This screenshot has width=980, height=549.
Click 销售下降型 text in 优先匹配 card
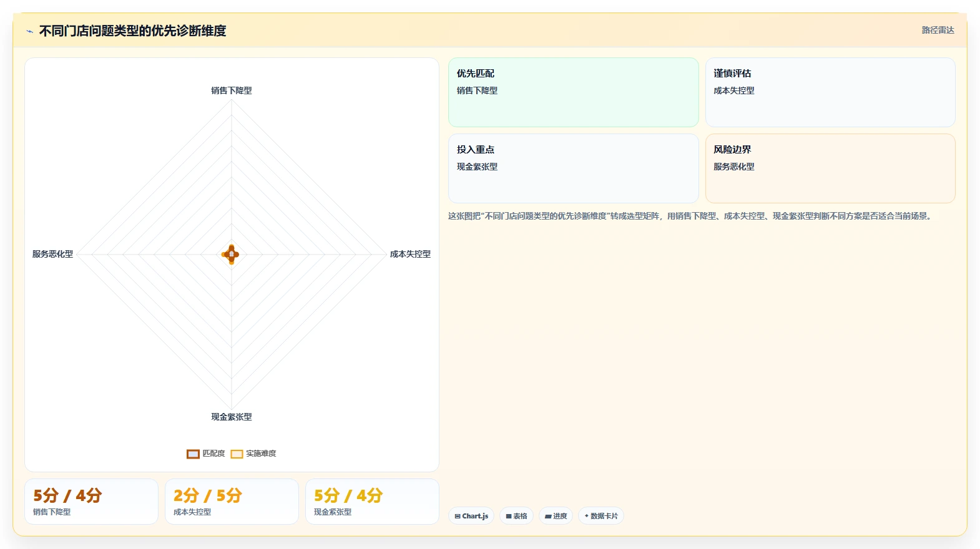(477, 90)
